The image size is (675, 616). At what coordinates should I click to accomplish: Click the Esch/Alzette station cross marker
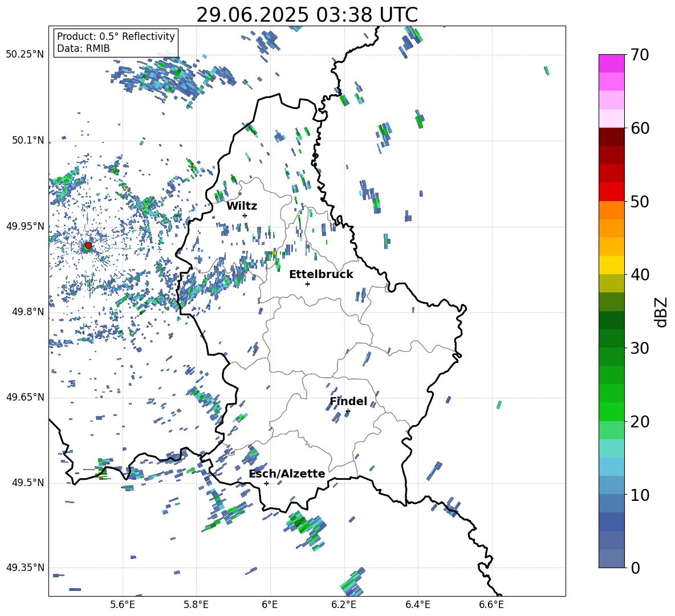[x=266, y=483]
